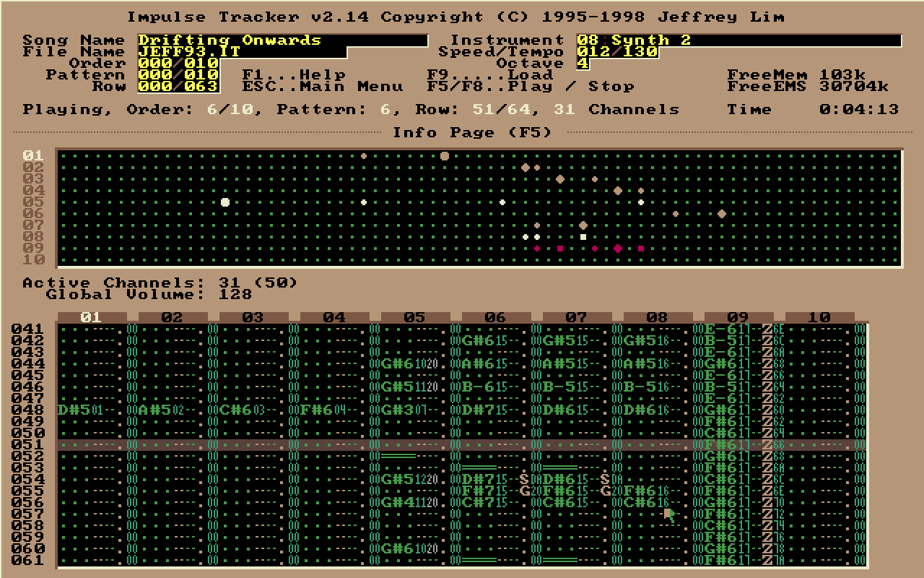Viewport: 924px width, 578px height.
Task: Click pattern view channel header 02
Action: pos(173,317)
